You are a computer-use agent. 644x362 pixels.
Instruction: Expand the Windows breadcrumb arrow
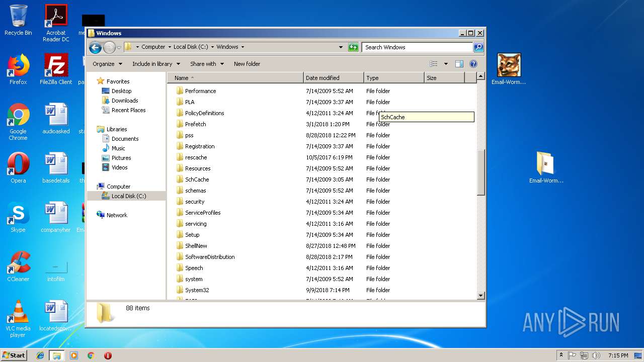(x=243, y=47)
